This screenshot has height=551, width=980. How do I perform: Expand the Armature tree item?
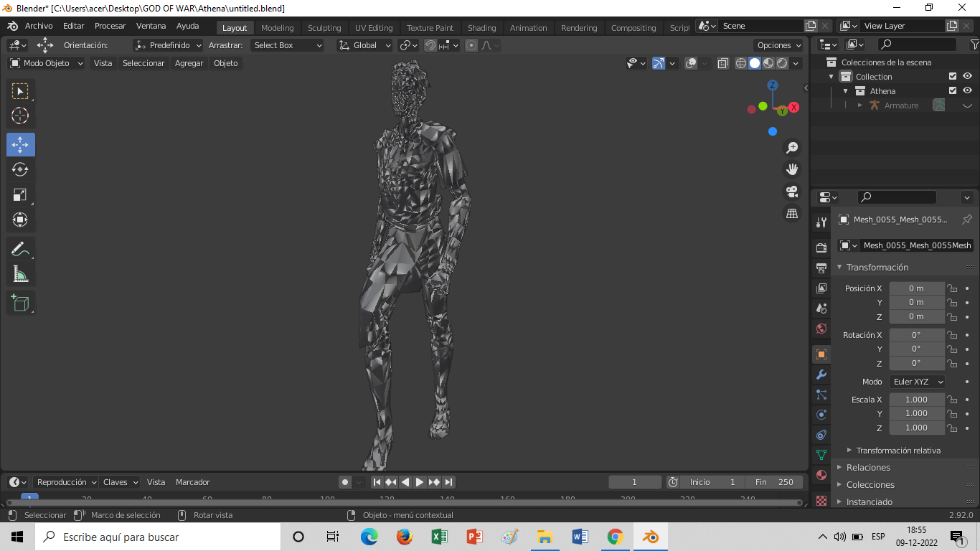coord(860,105)
